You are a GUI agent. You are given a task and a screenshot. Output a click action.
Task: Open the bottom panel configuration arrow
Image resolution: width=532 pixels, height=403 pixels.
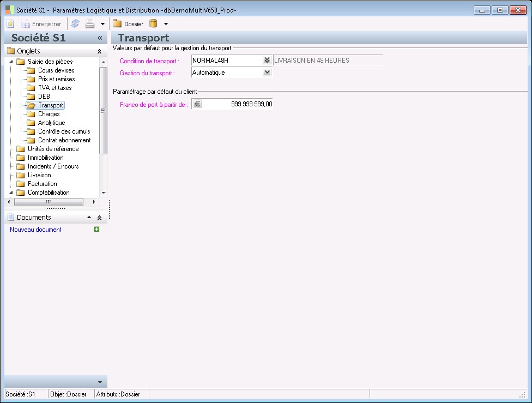click(x=100, y=382)
